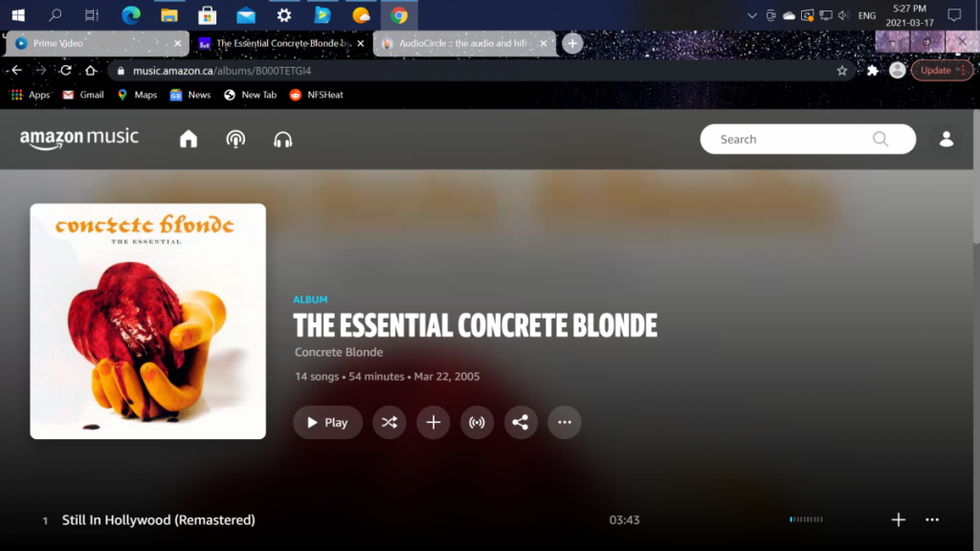
Task: Open the Mail app from the taskbar
Action: [246, 15]
